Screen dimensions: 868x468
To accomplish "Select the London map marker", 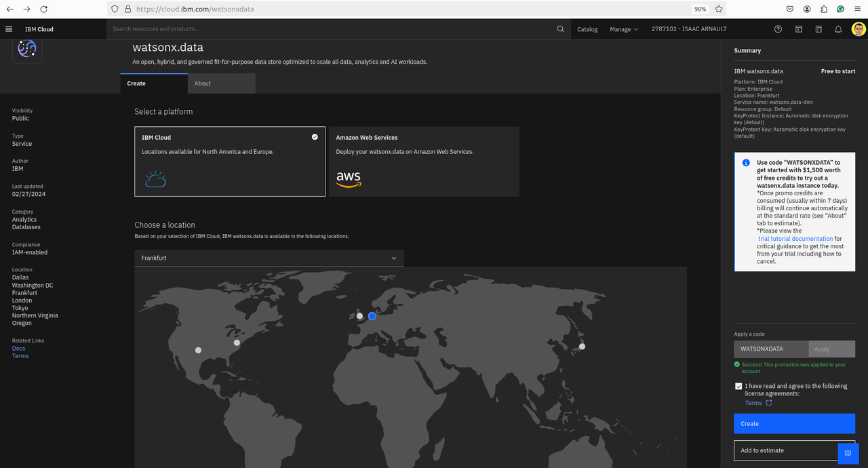I will click(x=359, y=315).
